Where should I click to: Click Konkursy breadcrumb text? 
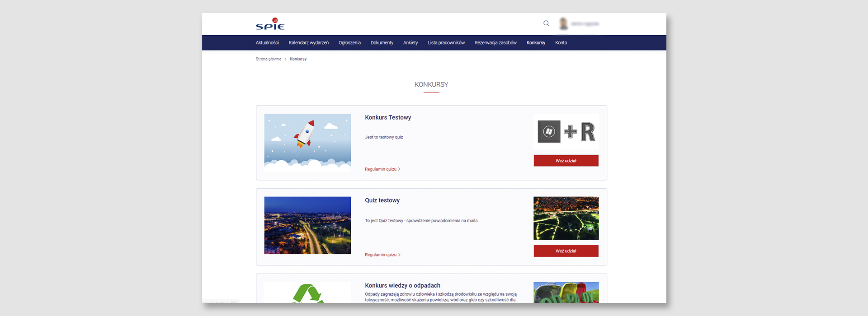(x=298, y=59)
